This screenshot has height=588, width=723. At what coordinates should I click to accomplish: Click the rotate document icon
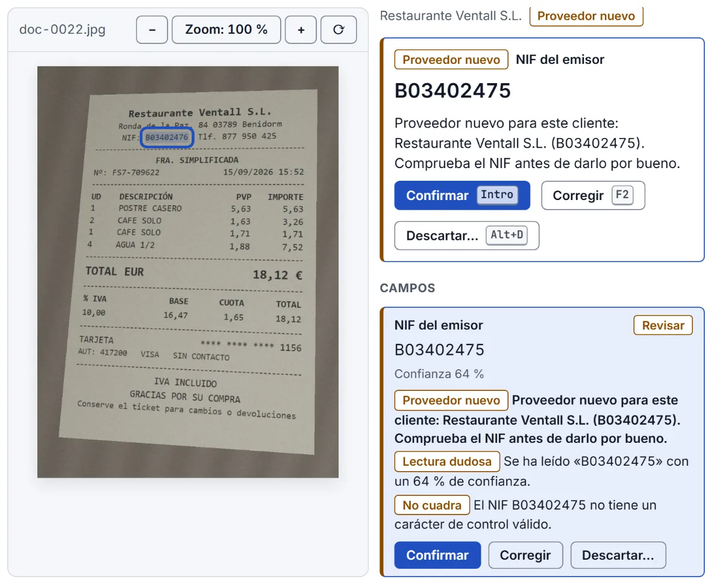pyautogui.click(x=339, y=30)
